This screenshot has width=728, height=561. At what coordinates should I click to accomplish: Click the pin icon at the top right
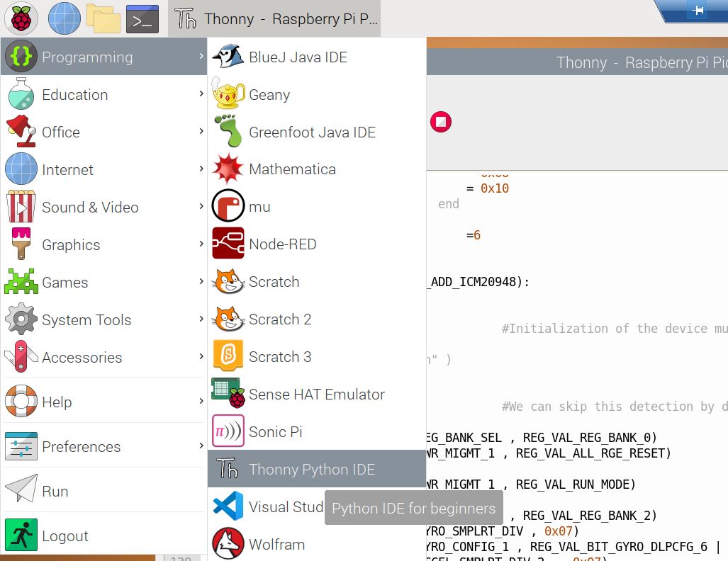(698, 10)
